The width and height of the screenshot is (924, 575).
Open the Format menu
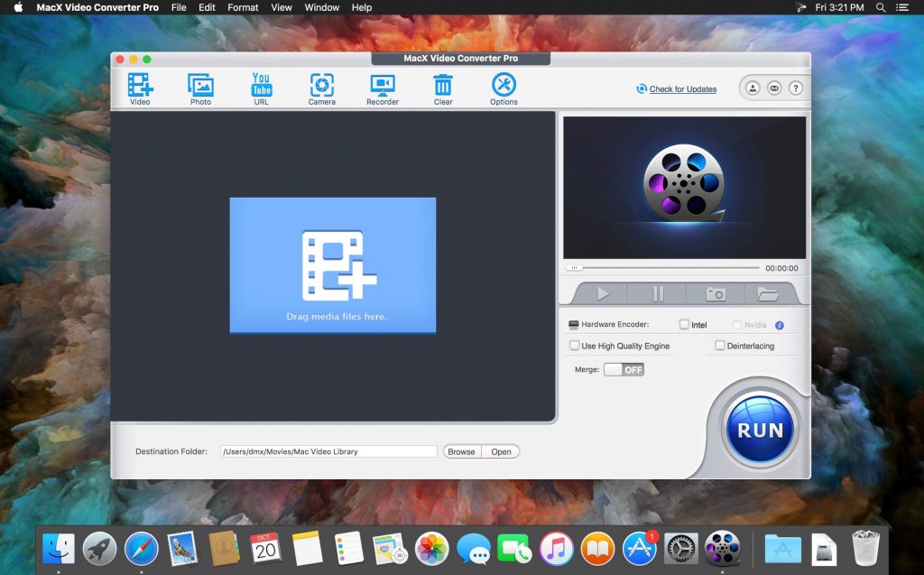242,7
